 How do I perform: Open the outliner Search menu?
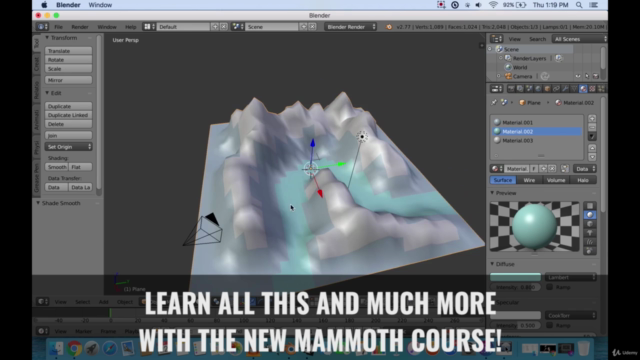(537, 39)
